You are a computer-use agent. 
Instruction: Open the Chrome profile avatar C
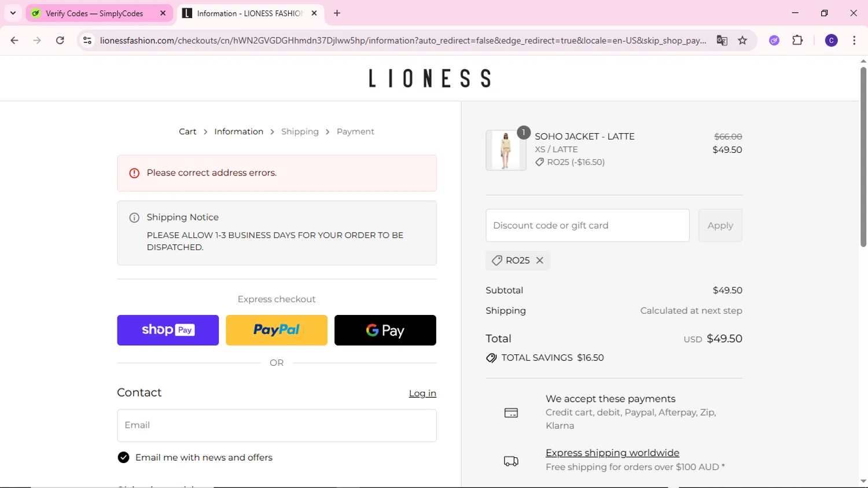tap(831, 41)
